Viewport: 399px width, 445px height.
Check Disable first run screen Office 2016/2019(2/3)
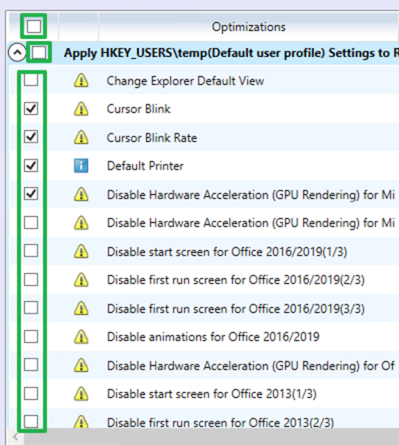31,279
